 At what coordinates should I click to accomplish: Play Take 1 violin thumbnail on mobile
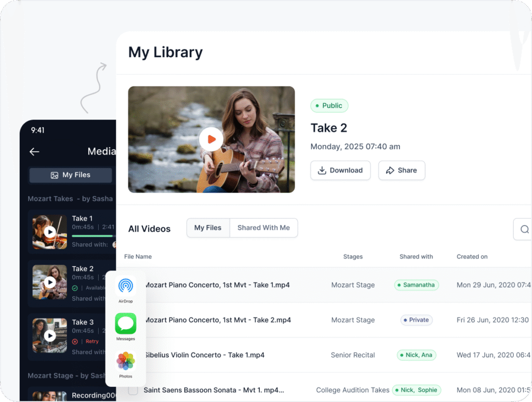pos(50,232)
